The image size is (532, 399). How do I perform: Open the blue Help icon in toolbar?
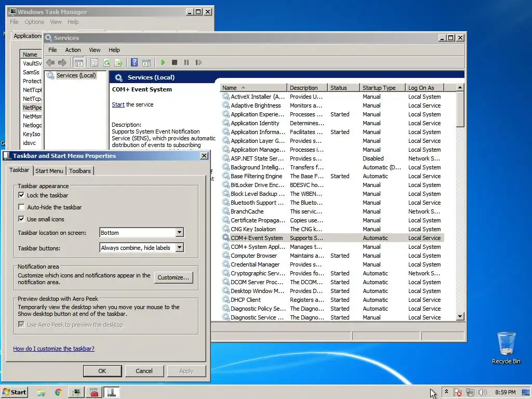pyautogui.click(x=135, y=62)
